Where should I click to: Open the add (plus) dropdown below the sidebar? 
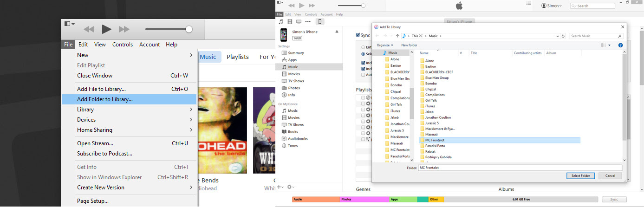pyautogui.click(x=280, y=187)
